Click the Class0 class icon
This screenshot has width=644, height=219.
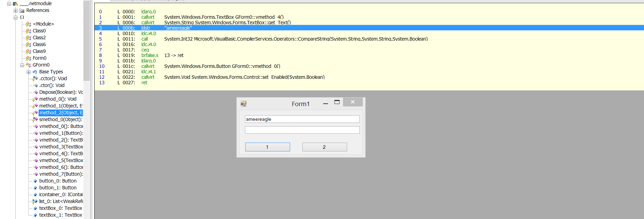(28, 31)
